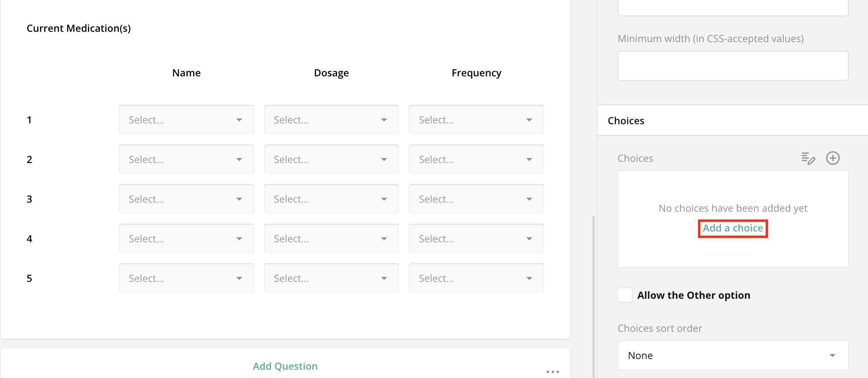Open the three dots menu near Add Question

click(x=552, y=371)
